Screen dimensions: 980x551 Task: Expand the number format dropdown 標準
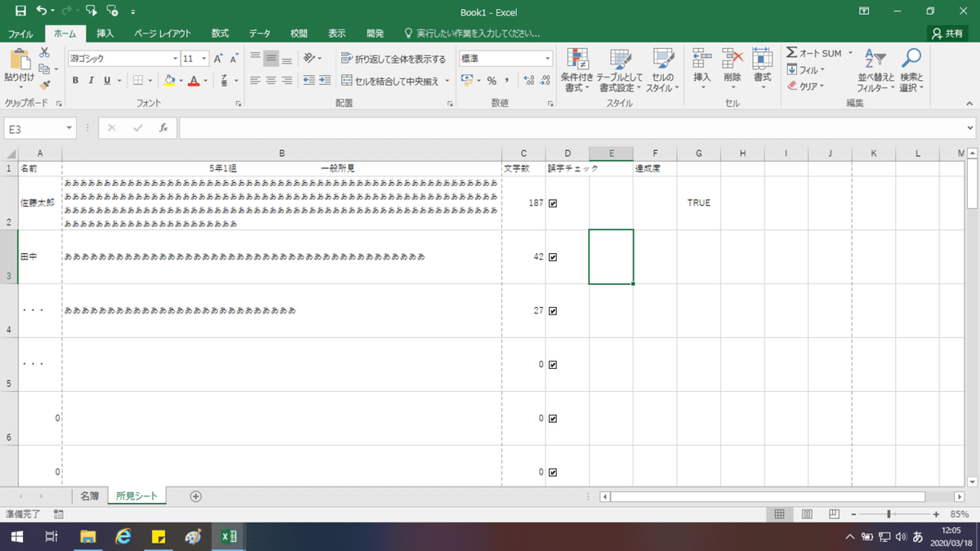coord(548,59)
